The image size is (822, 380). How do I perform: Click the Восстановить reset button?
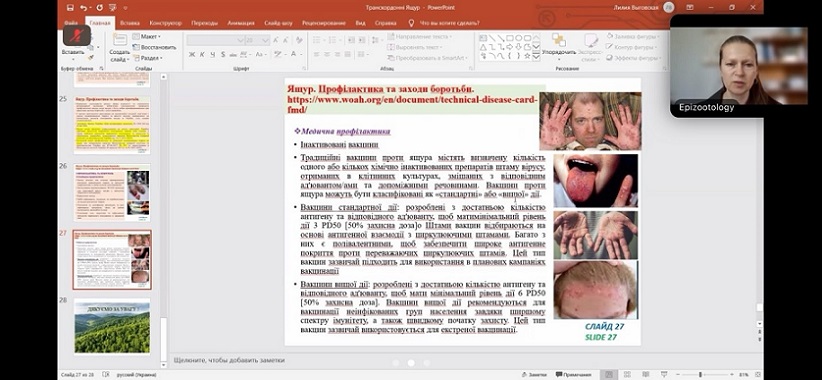155,47
